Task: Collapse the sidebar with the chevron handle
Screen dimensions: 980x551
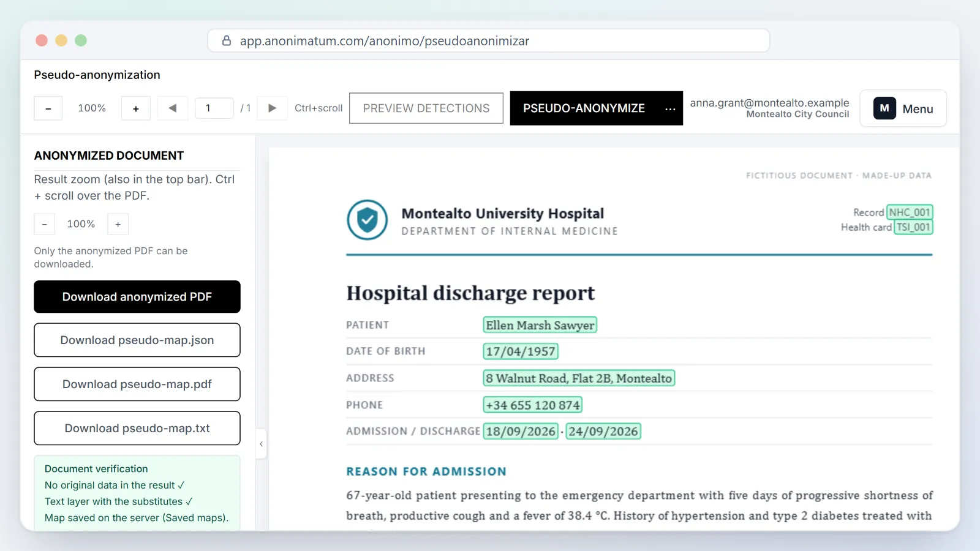Action: click(x=262, y=444)
